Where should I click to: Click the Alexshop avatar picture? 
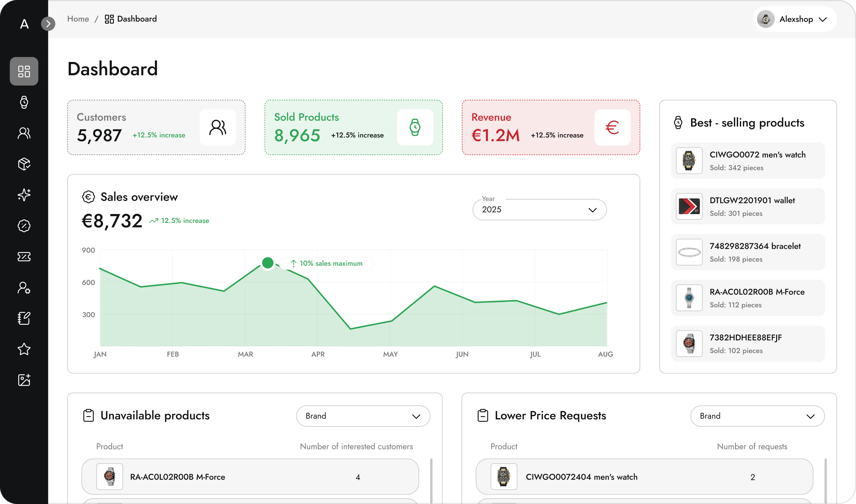766,19
